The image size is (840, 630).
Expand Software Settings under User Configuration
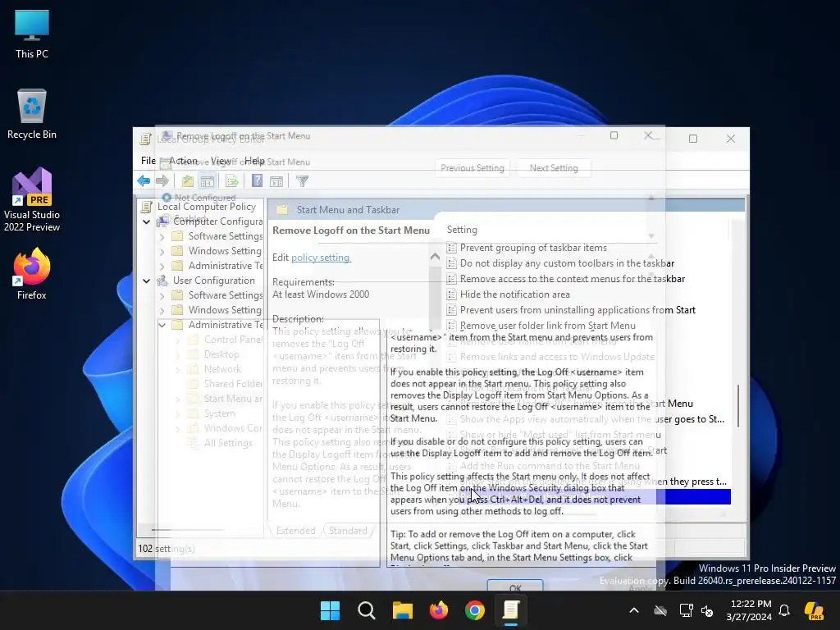(162, 295)
